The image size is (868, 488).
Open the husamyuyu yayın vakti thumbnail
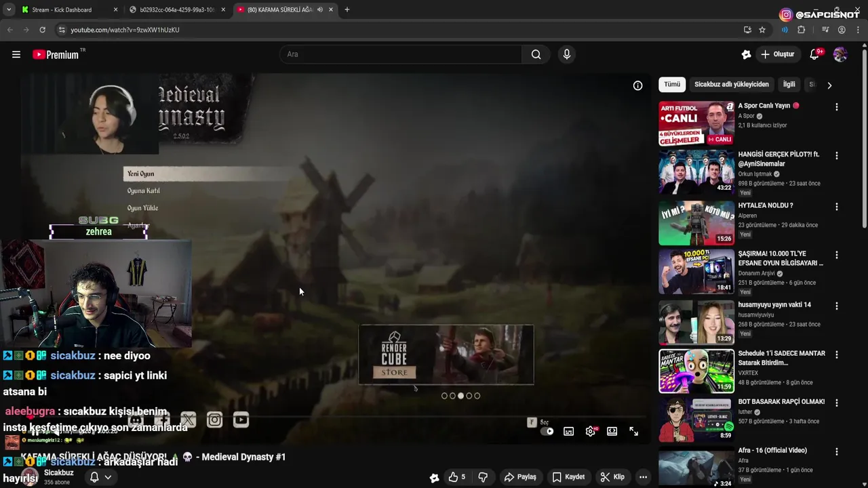(x=696, y=322)
